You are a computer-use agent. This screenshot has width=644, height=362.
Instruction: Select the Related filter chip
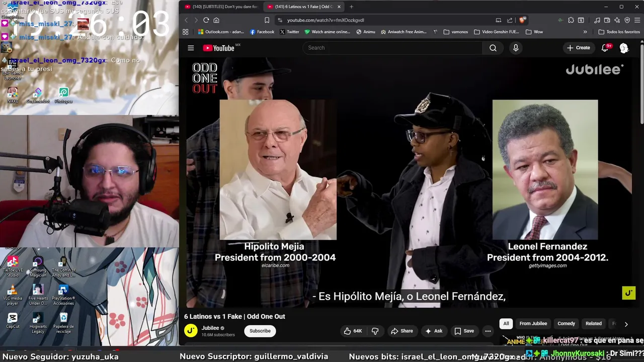tap(593, 323)
